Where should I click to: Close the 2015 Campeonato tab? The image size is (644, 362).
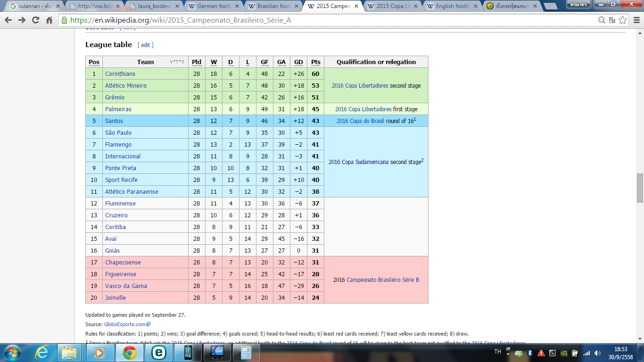[x=355, y=6]
